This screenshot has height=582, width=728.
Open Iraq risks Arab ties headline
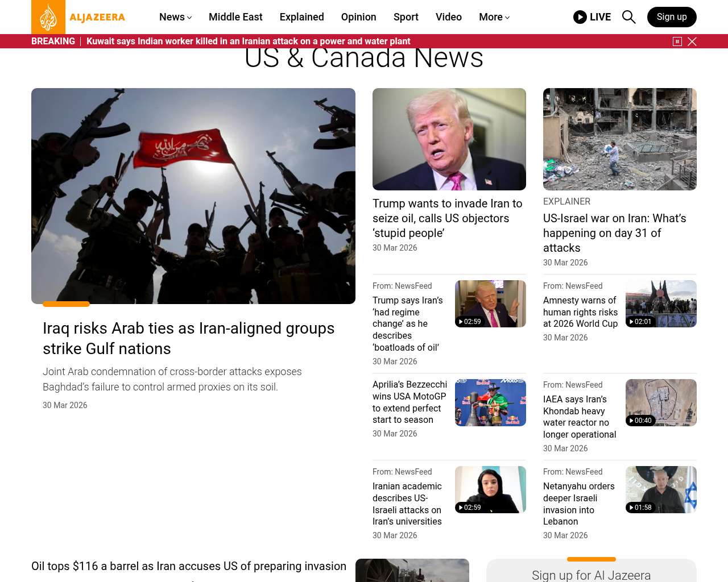coord(189,338)
